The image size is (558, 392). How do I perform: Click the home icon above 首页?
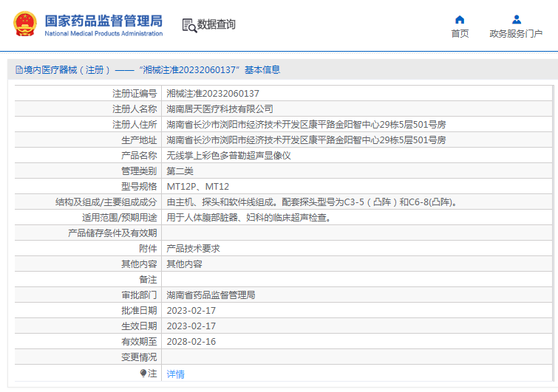coord(460,19)
